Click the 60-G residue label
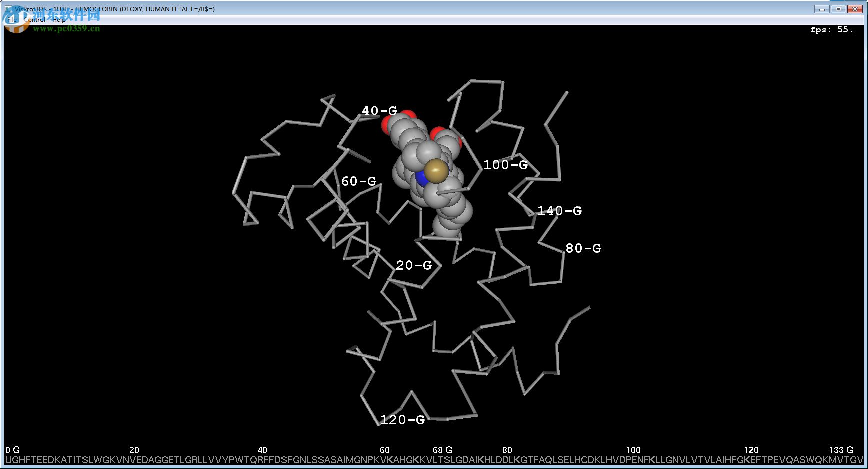Screen dimensions: 868x469 tap(359, 181)
